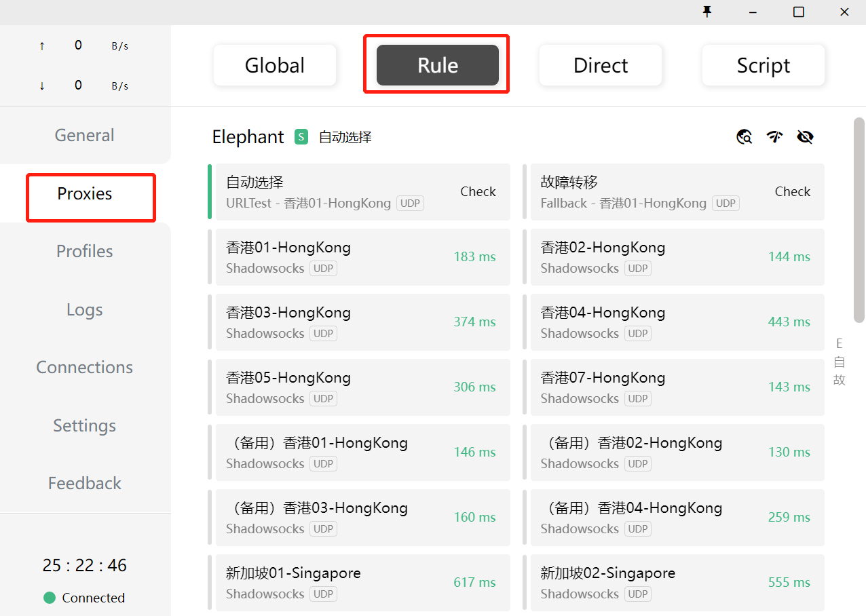Viewport: 866px width, 616px height.
Task: Open the Settings section
Action: (x=85, y=425)
